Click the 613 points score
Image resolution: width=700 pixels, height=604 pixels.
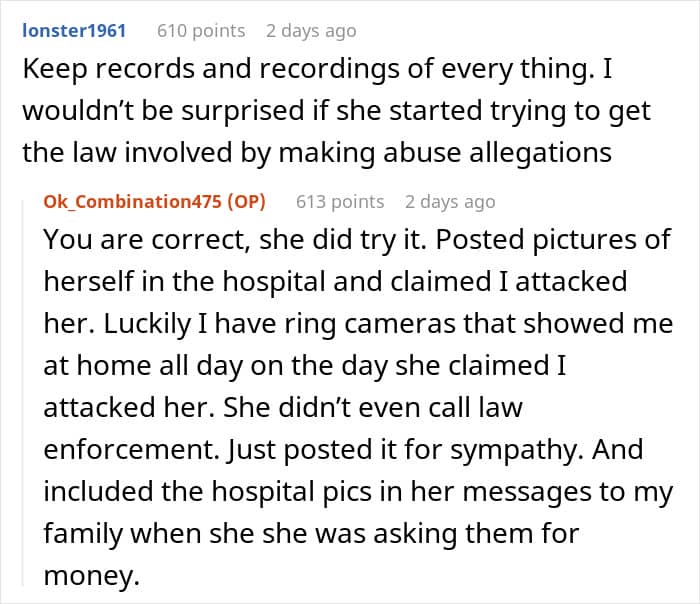pos(340,202)
